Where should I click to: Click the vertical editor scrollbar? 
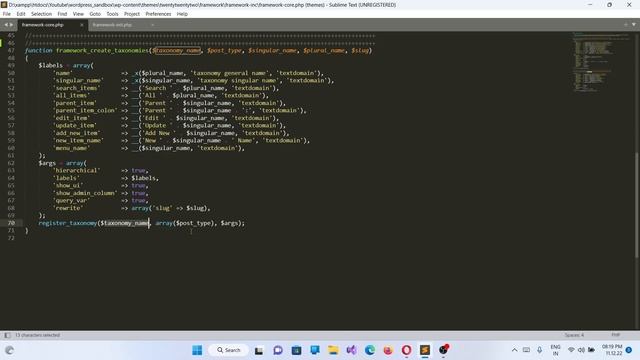tap(637, 204)
